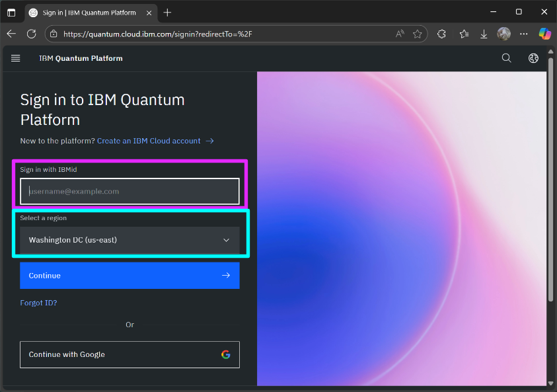Select the Sign in IBM Quantum Platform tab
The height and width of the screenshot is (392, 557).
tap(91, 13)
